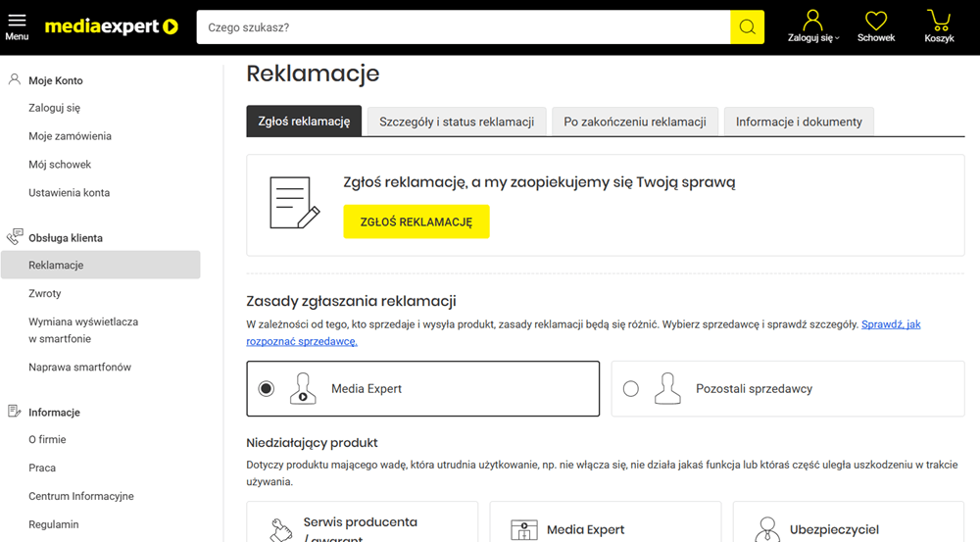The image size is (980, 542).
Task: Click the Pozostali sprzedawcy stamp icon
Action: tap(667, 388)
